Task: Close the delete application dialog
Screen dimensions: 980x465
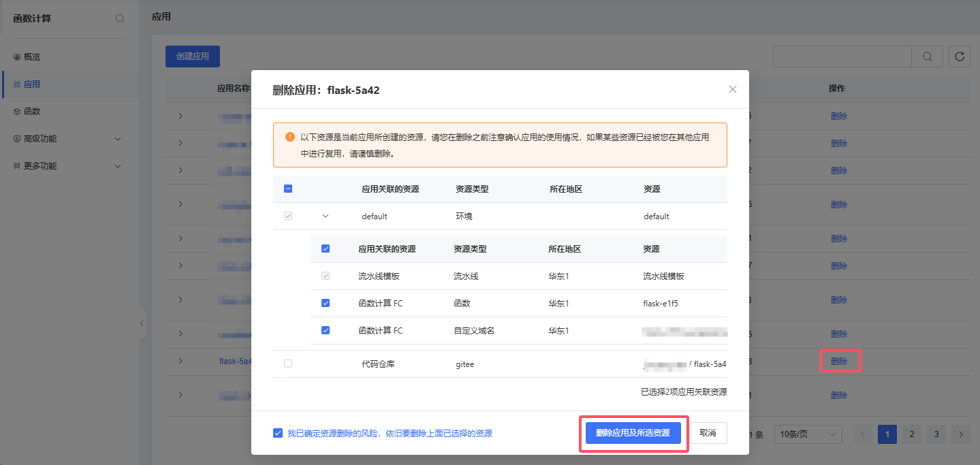Action: 733,89
